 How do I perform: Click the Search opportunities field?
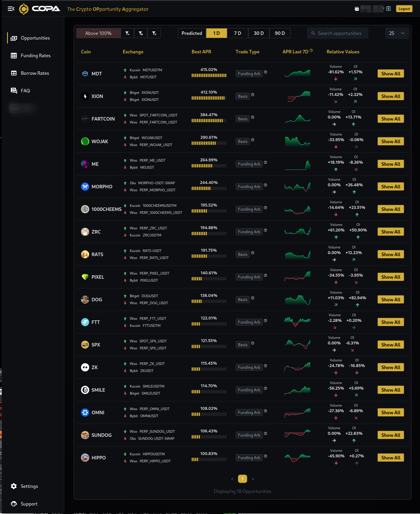(x=338, y=33)
